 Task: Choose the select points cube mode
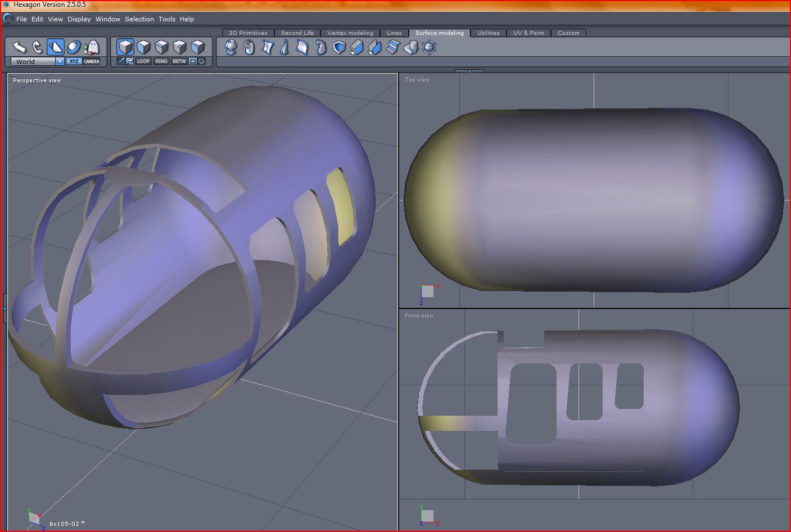point(179,47)
